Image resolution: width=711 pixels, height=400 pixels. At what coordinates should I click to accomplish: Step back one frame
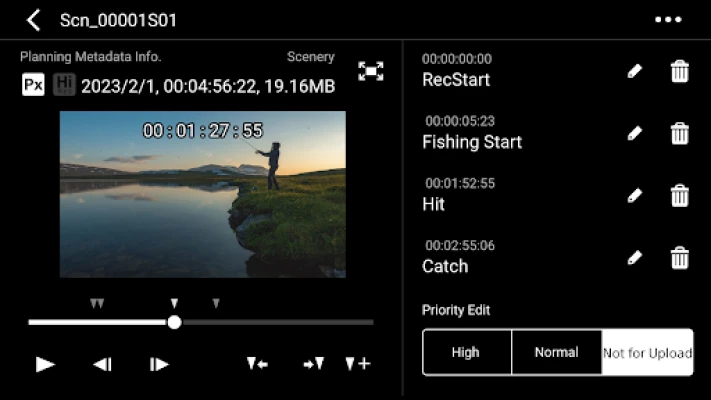102,364
